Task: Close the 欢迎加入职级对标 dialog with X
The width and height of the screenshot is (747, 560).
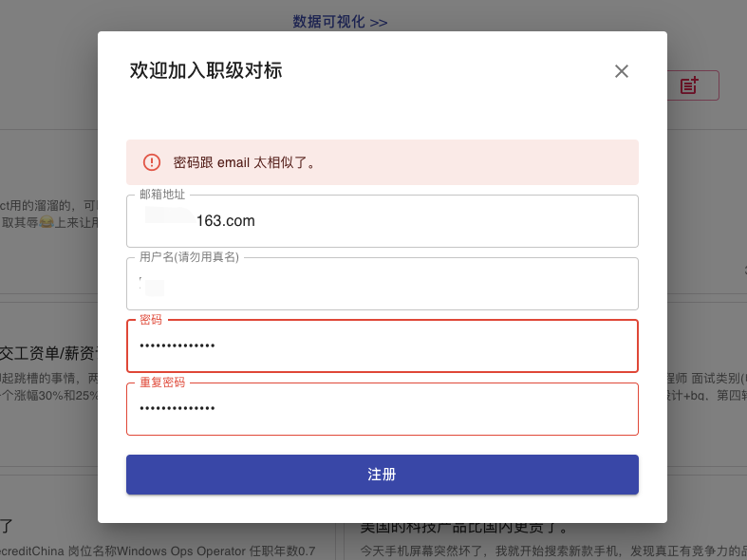Action: [x=622, y=71]
